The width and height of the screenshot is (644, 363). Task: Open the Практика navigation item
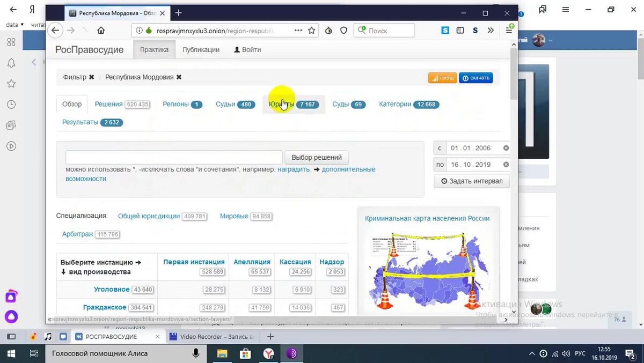pos(154,50)
